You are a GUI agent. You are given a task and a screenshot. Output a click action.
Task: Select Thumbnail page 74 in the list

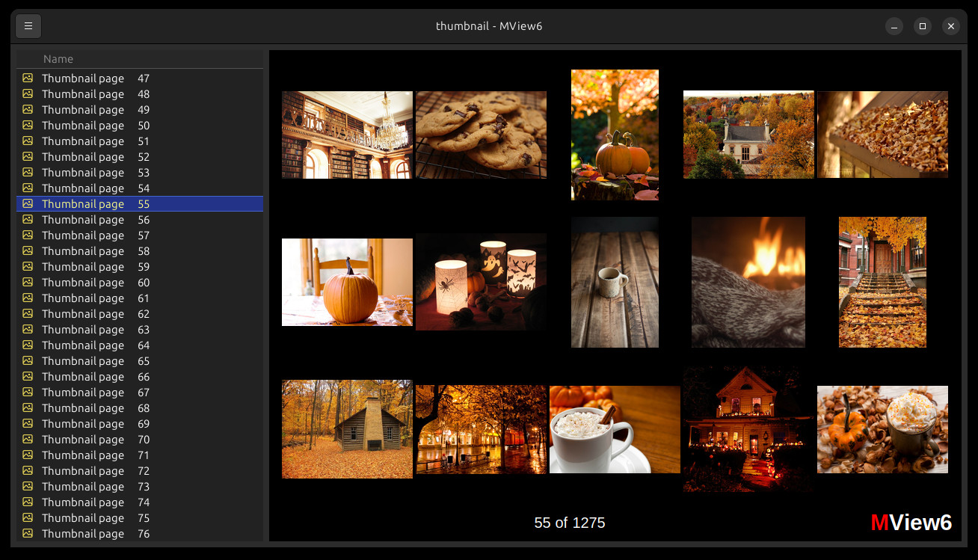[x=140, y=502]
